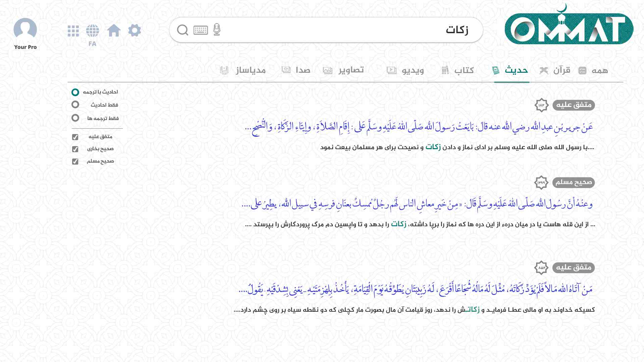Click the زکات highlighted link in first translation
This screenshot has width=644, height=362.
[432, 148]
